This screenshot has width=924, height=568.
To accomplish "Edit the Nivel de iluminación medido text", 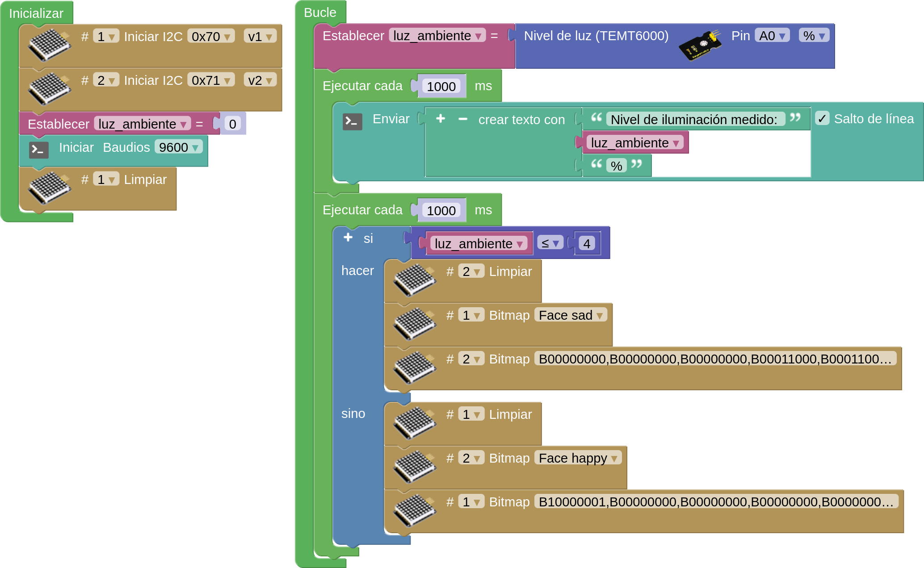I will coord(694,119).
